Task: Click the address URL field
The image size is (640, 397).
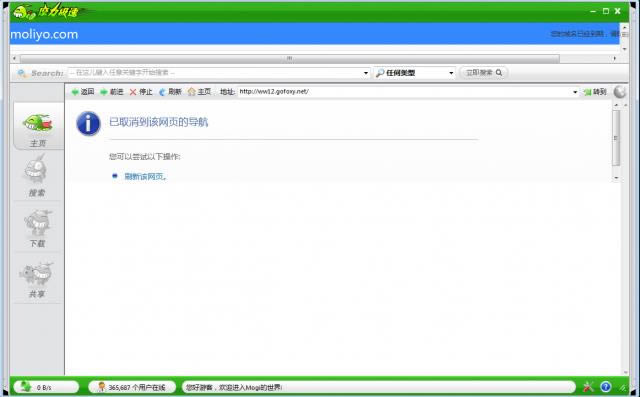Action: (x=404, y=92)
